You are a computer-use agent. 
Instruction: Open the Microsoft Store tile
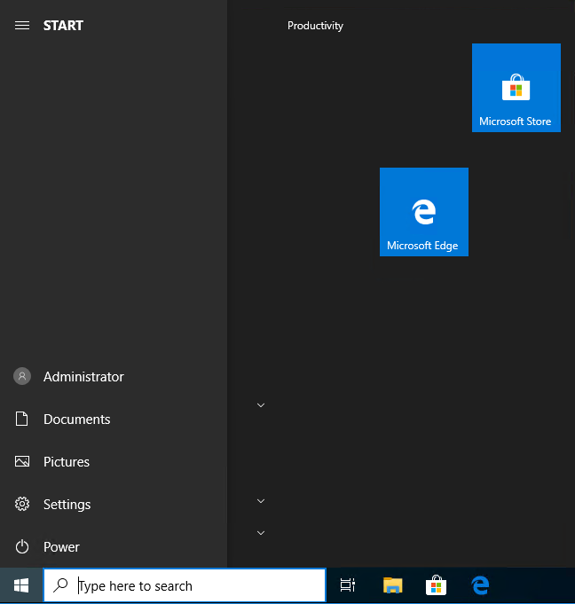pyautogui.click(x=516, y=88)
